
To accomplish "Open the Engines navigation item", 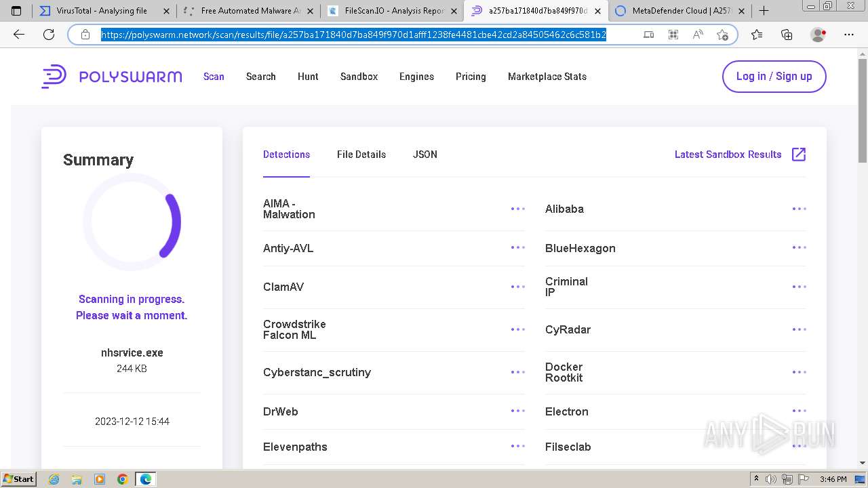I will pyautogui.click(x=416, y=77).
